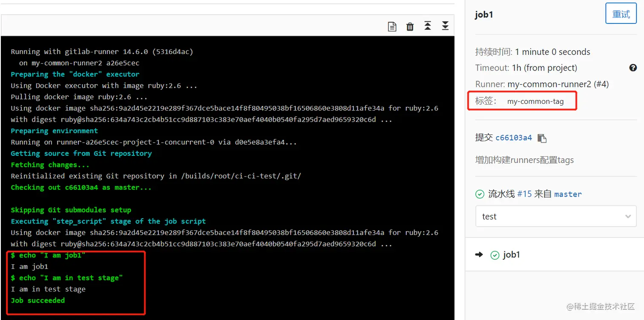644x320 pixels.
Task: Click log line 'Preparing the "docker" executor'
Action: click(75, 74)
